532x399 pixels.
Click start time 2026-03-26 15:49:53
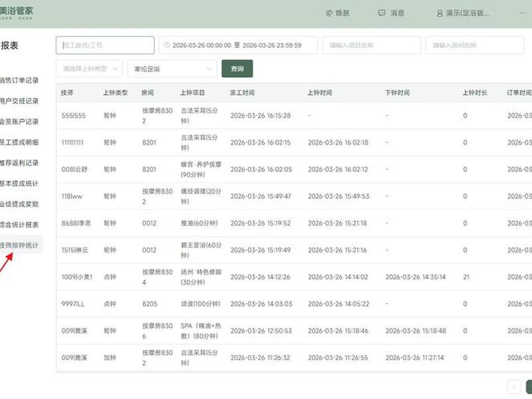point(338,196)
